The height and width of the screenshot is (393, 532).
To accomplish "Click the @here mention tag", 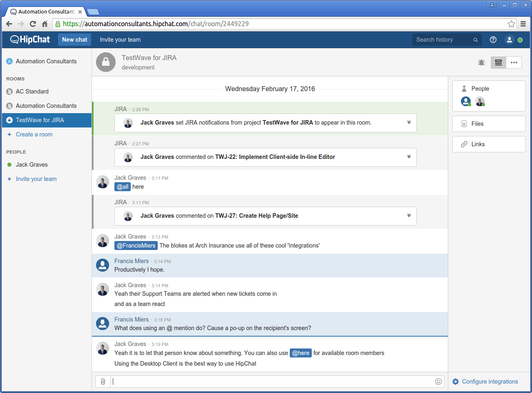I will (x=301, y=353).
